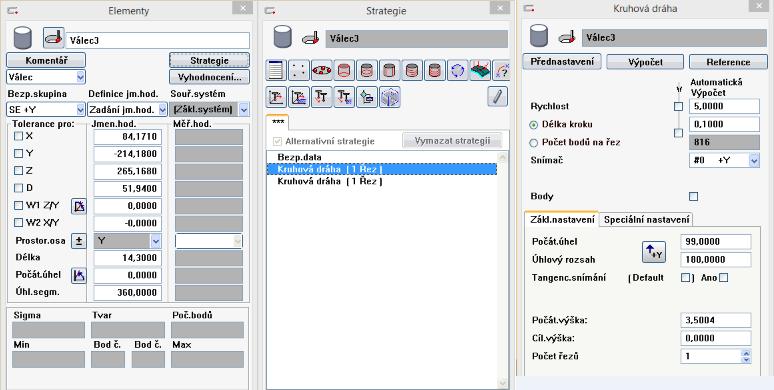Screen dimensions: 774x390
Task: Click the angle icon next to Počát.úhel in Elementy
Action: [79, 275]
